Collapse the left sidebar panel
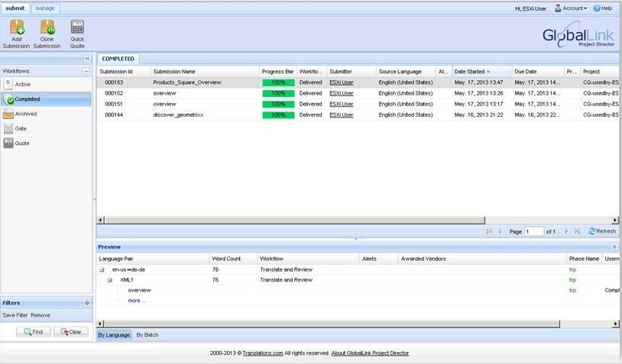The height and width of the screenshot is (364, 622). click(87, 59)
